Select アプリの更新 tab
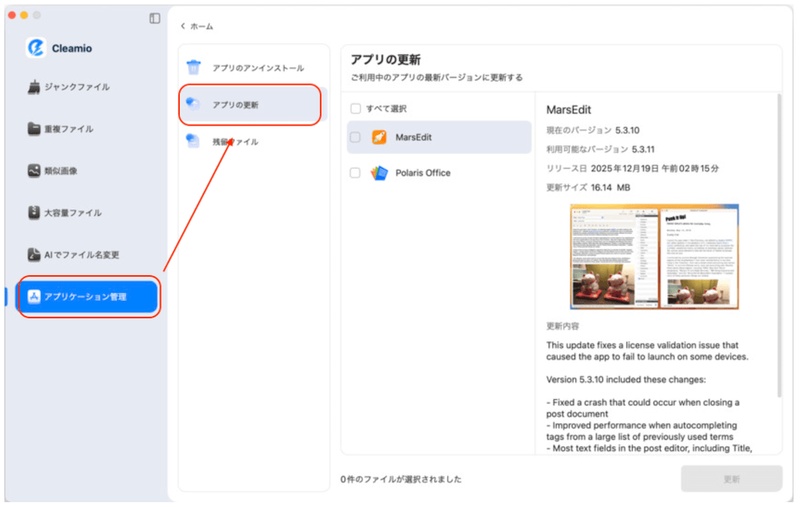Image resolution: width=800 pixels, height=507 pixels. [x=253, y=105]
